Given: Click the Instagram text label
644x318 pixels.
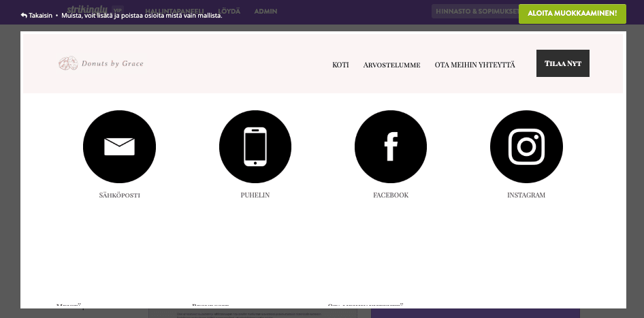Looking at the screenshot, I should tap(526, 195).
